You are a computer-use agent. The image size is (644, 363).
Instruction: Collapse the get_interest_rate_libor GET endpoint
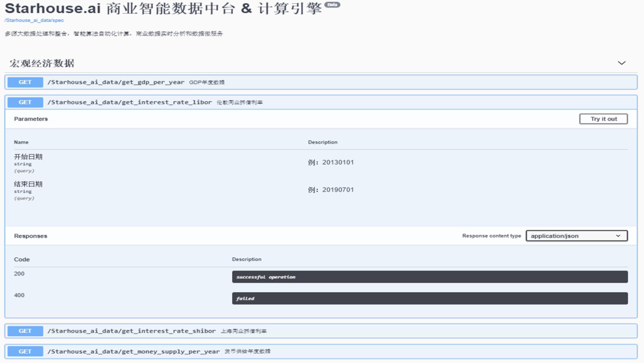pos(321,102)
